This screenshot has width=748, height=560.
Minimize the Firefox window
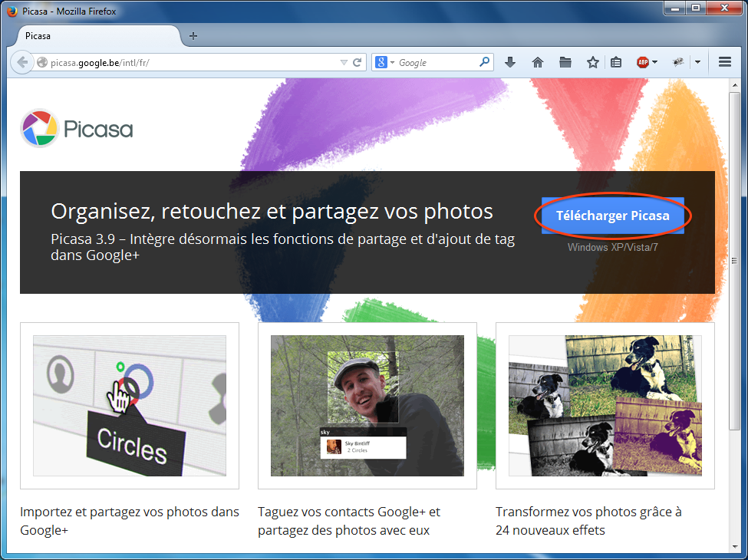(675, 8)
